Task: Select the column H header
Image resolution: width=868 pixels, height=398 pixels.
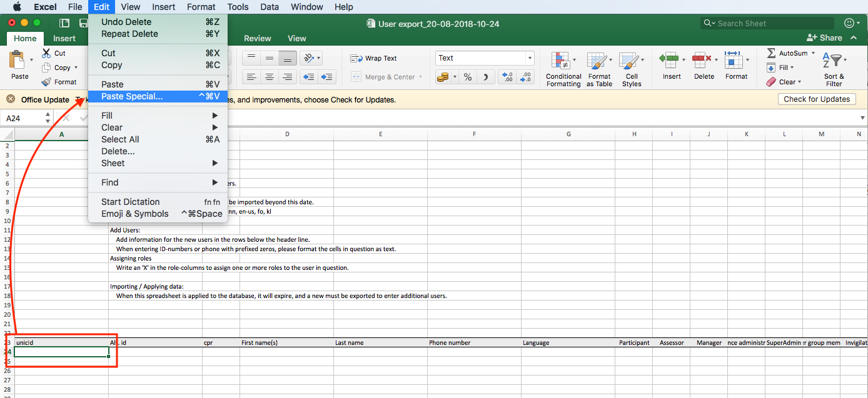Action: 634,134
